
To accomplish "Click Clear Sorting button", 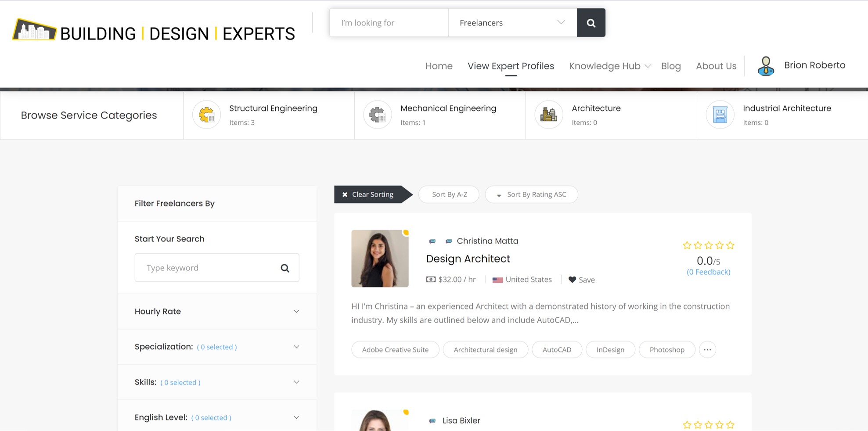I will click(x=373, y=194).
